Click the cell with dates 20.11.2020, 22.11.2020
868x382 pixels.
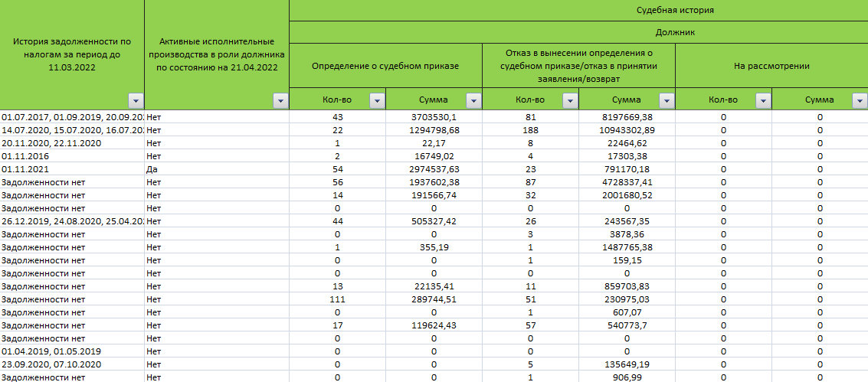[x=72, y=143]
